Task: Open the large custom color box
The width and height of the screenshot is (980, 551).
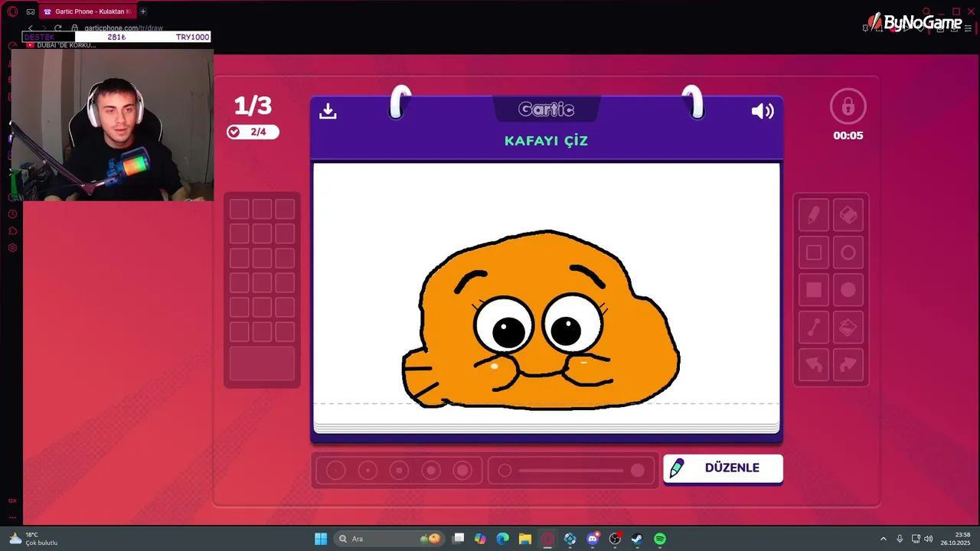Action: click(x=262, y=364)
